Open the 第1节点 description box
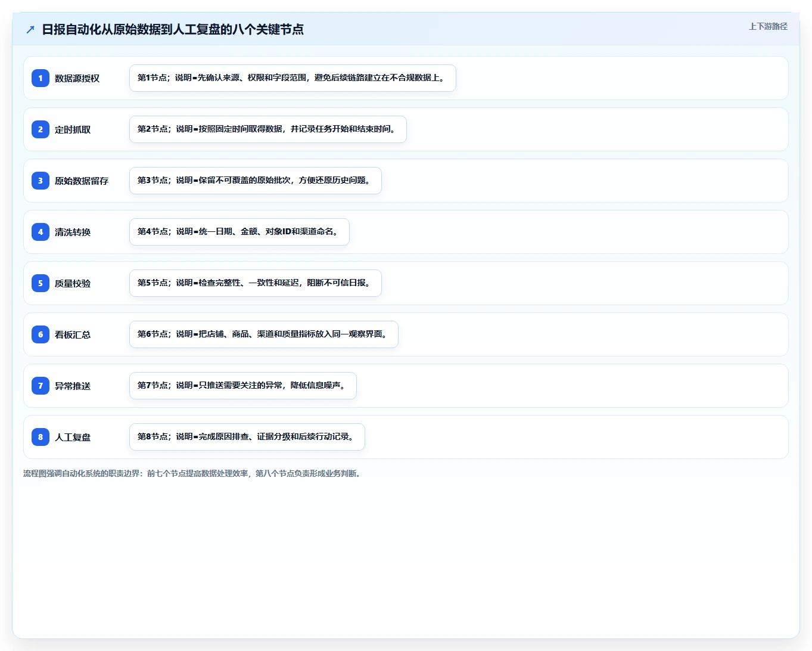Image resolution: width=812 pixels, height=651 pixels. click(293, 78)
